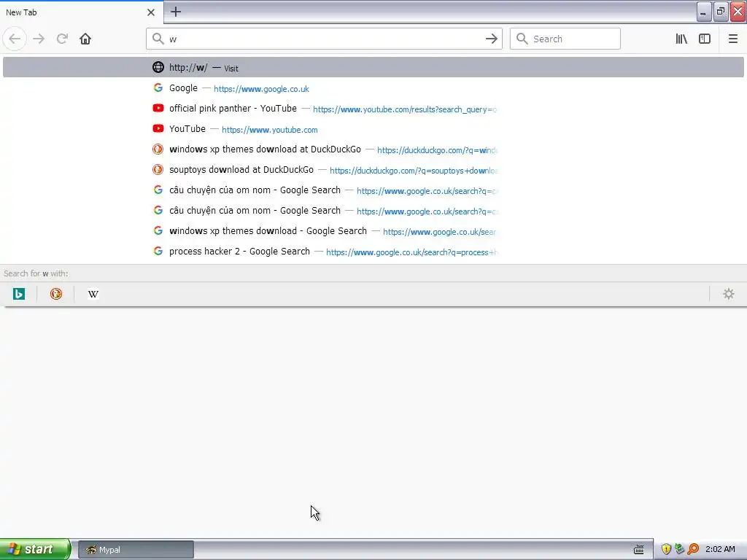The image size is (747, 560).
Task: Search with Wikipedia one-off engine
Action: [x=93, y=294]
